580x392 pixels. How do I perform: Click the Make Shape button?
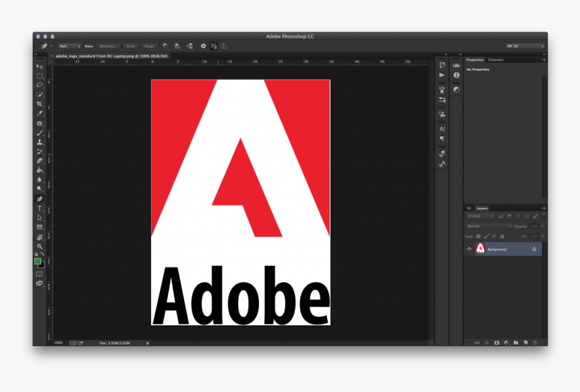pyautogui.click(x=150, y=46)
